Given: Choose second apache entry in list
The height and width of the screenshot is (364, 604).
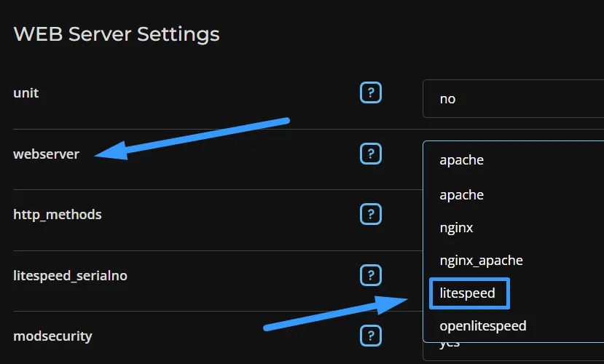Looking at the screenshot, I should click(461, 195).
